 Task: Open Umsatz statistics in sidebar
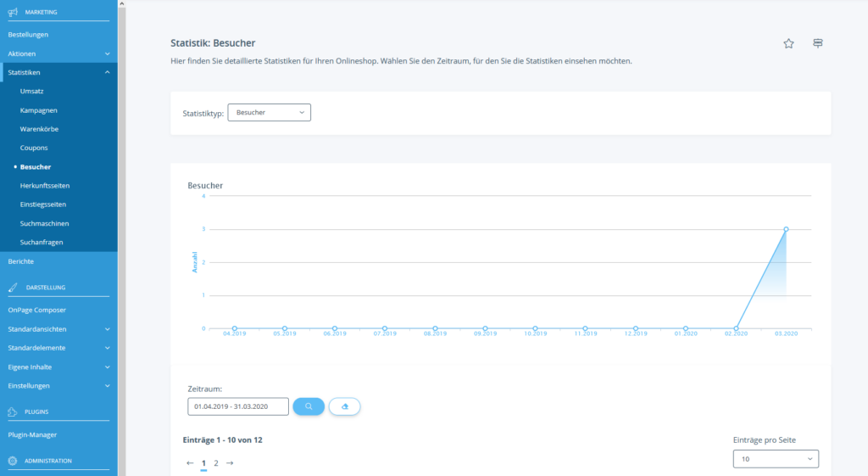coord(32,92)
